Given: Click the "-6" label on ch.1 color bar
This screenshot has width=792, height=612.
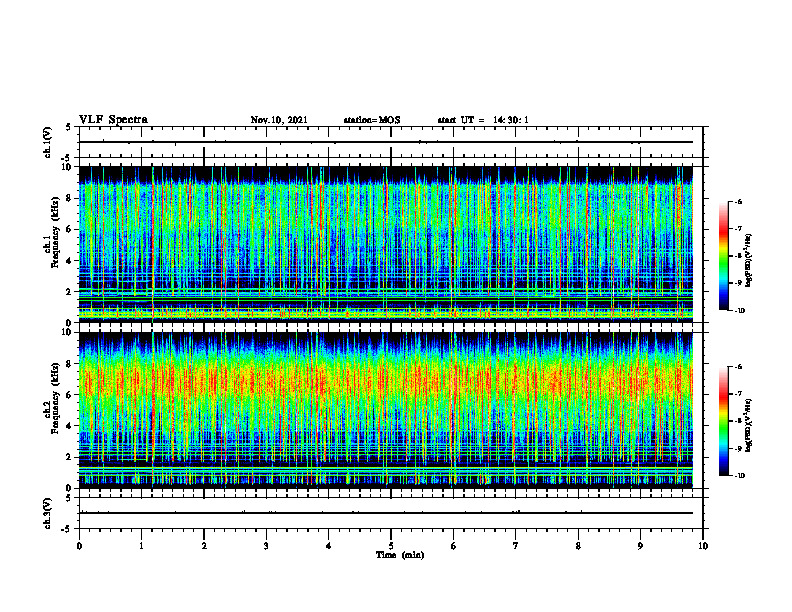Looking at the screenshot, I should (738, 202).
